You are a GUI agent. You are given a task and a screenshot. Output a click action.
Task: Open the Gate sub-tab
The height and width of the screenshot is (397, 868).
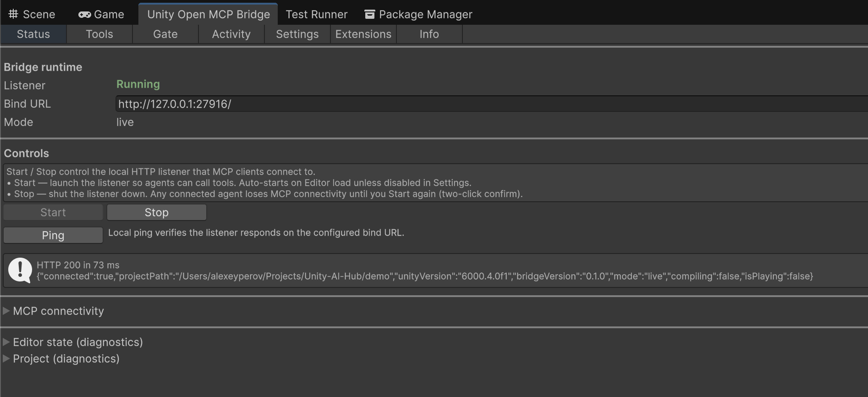pos(165,34)
